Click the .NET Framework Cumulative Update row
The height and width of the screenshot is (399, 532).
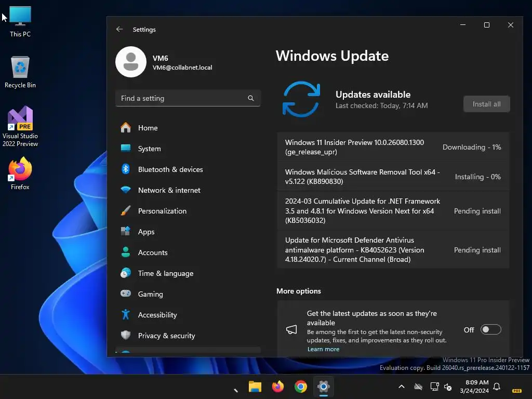pyautogui.click(x=393, y=211)
